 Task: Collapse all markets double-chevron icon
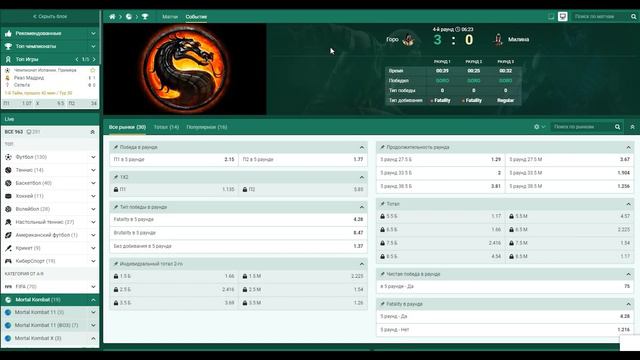tap(632, 127)
